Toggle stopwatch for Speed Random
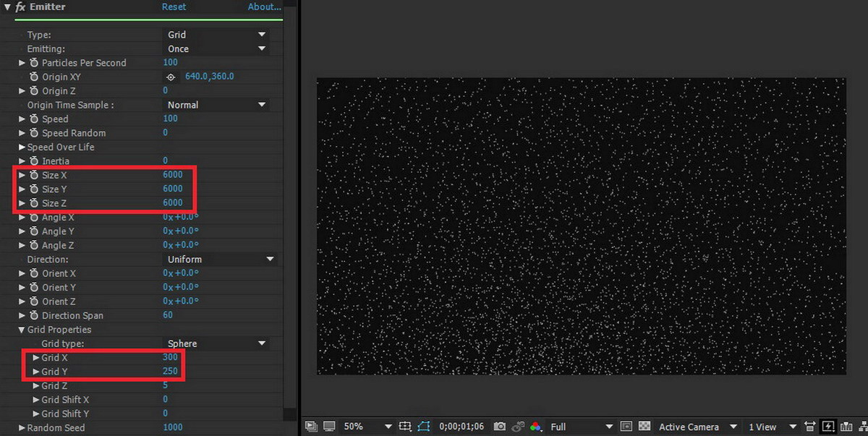This screenshot has height=436, width=868. (34, 133)
